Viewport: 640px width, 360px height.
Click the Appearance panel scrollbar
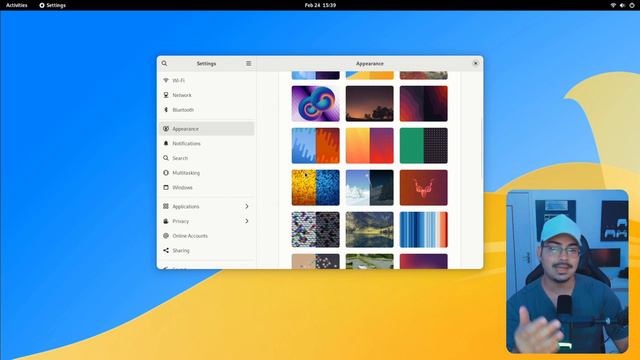point(482,149)
